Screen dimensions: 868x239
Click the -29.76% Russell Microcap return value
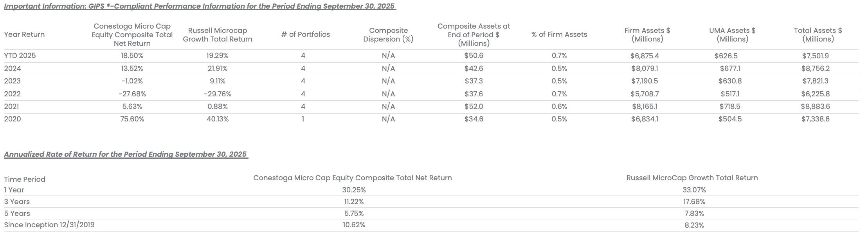click(x=218, y=94)
